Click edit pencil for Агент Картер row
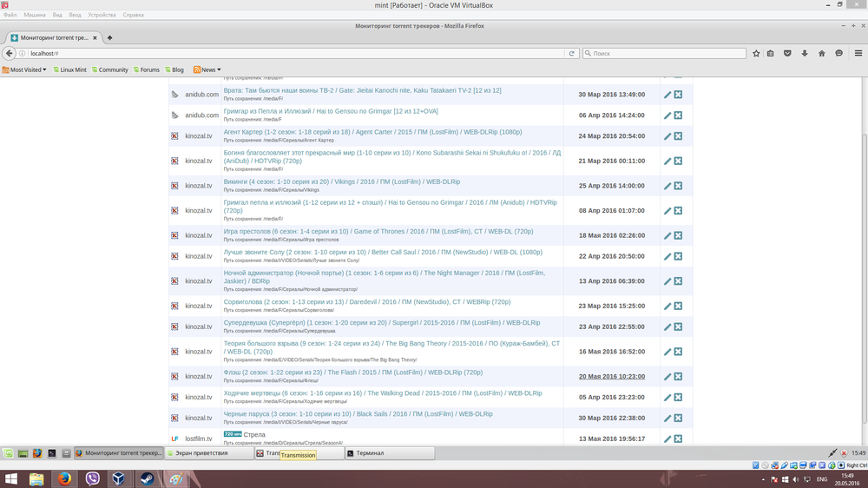 click(667, 136)
